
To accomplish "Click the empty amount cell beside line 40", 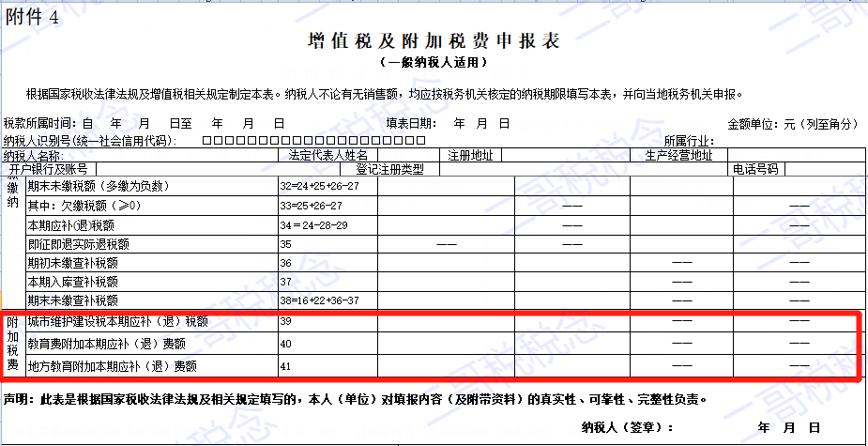I will click(446, 344).
